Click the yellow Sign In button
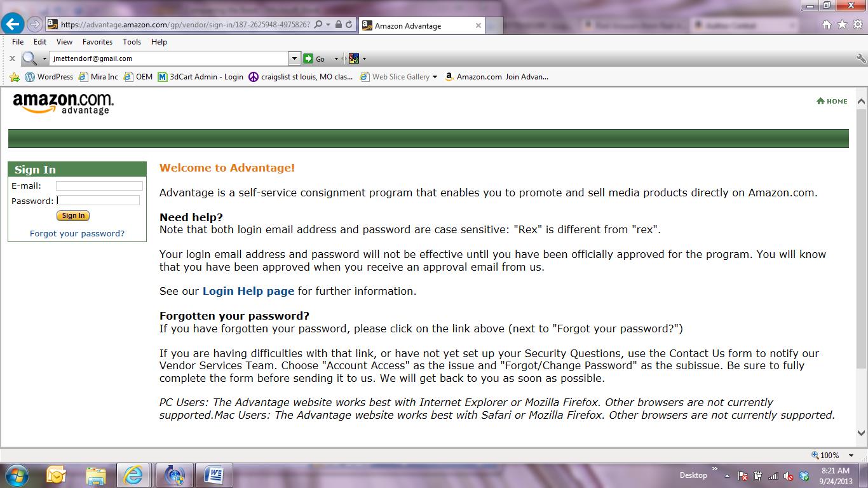 coord(73,216)
